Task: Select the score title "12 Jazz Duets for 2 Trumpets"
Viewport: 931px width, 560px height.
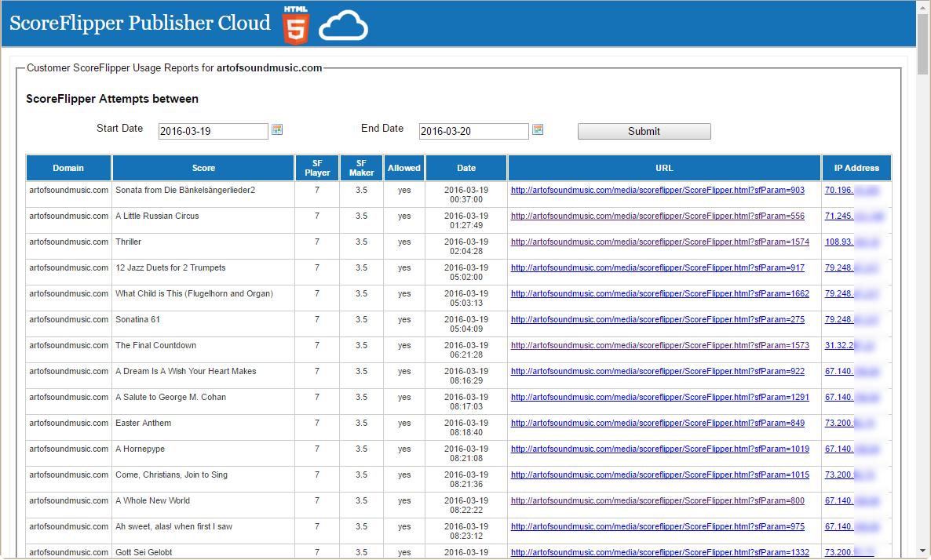Action: (170, 268)
